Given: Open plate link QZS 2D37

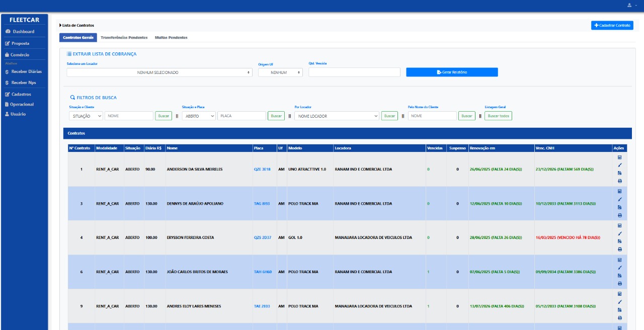Looking at the screenshot, I should (x=263, y=237).
